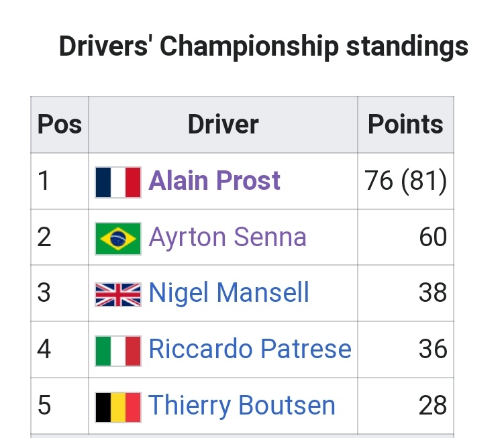Click the French flag icon
Screen dimensions: 504x438
pyautogui.click(x=118, y=182)
